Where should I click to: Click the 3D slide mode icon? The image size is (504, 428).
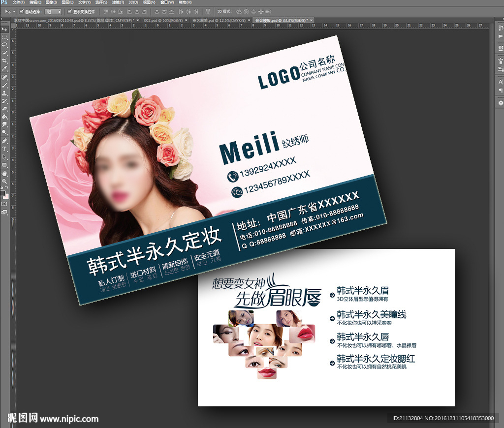[x=261, y=12]
